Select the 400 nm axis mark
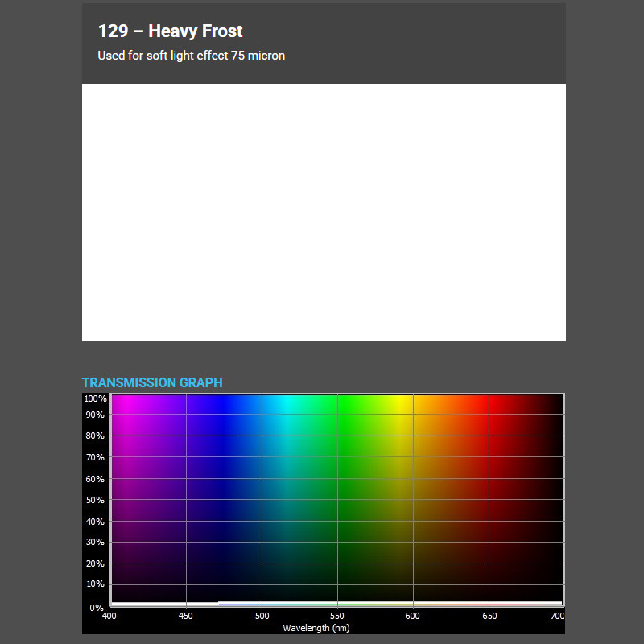644x644 pixels. point(109,616)
